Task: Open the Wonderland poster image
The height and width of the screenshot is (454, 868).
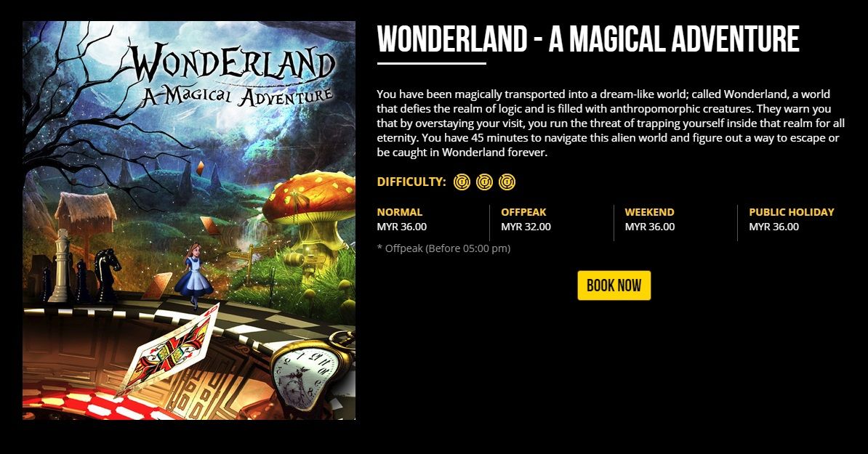Action: (x=189, y=221)
